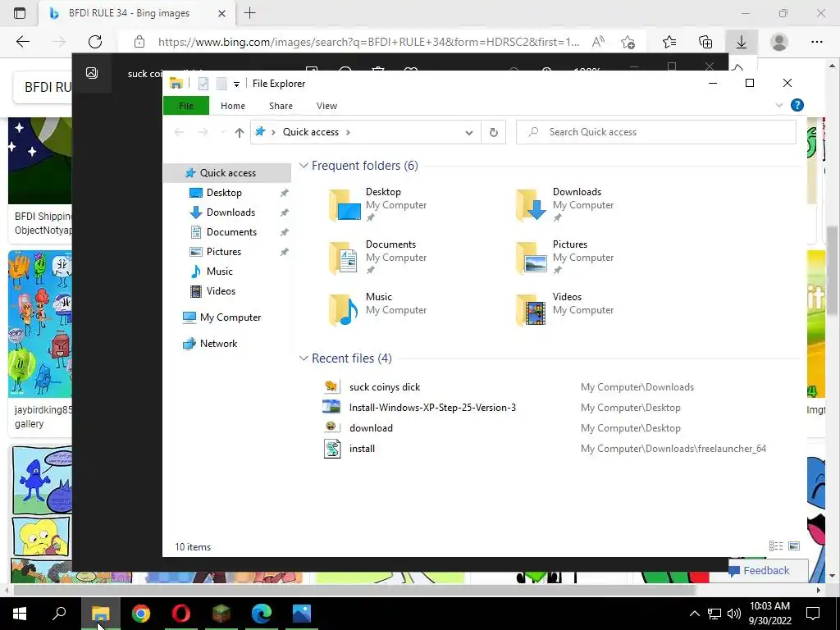
Task: Select Network in the navigation pane
Action: tap(218, 344)
